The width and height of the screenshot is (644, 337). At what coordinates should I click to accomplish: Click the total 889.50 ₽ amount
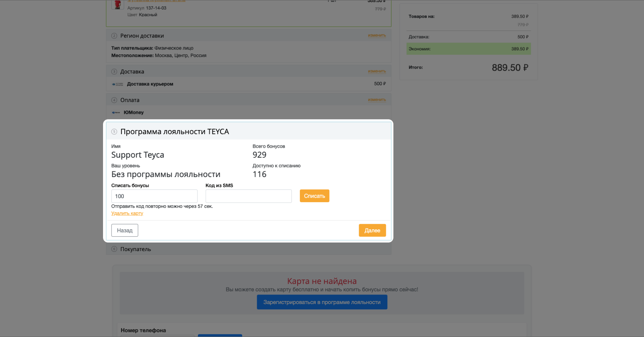click(x=510, y=68)
